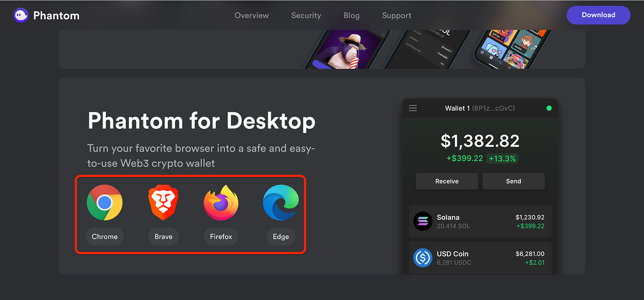Click the +$399.22 balance gain text

[x=464, y=158]
